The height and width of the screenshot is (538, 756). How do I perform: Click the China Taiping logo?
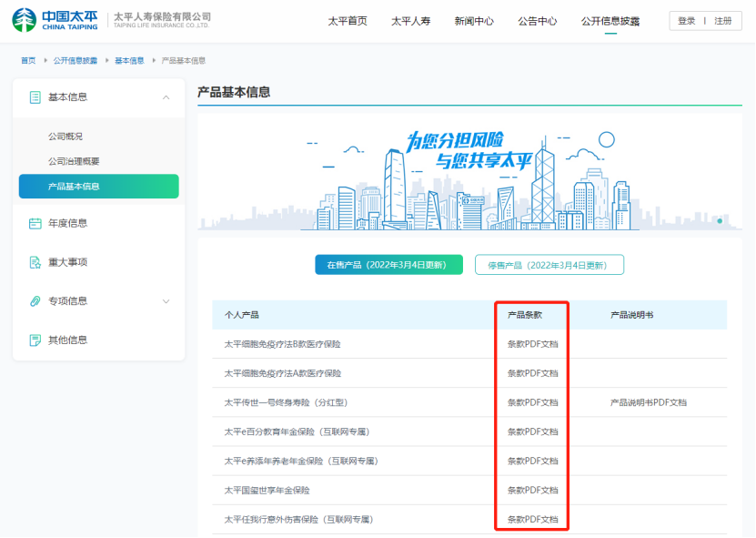[x=55, y=20]
